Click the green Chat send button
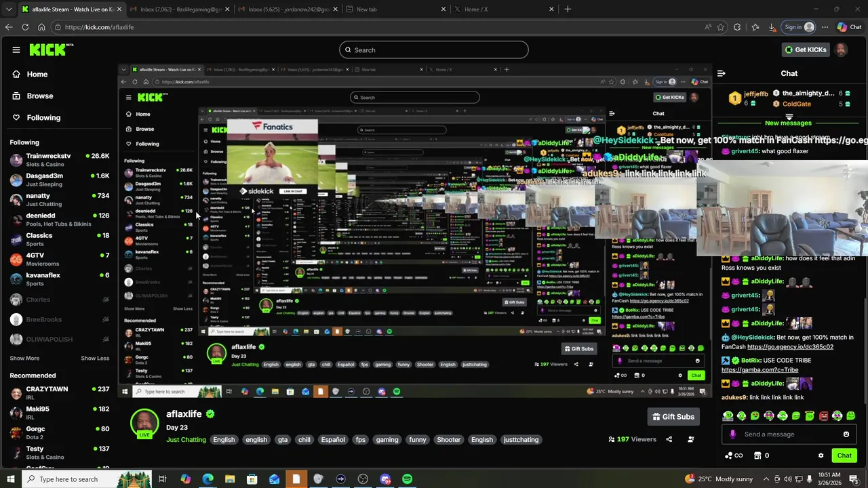This screenshot has width=868, height=488. tap(844, 455)
